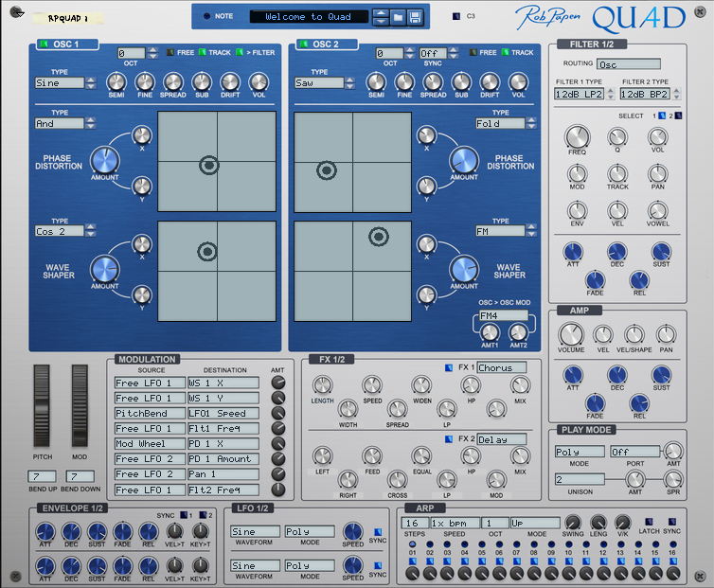714x588 pixels.
Task: Click the folder icon to browse patches
Action: click(398, 17)
